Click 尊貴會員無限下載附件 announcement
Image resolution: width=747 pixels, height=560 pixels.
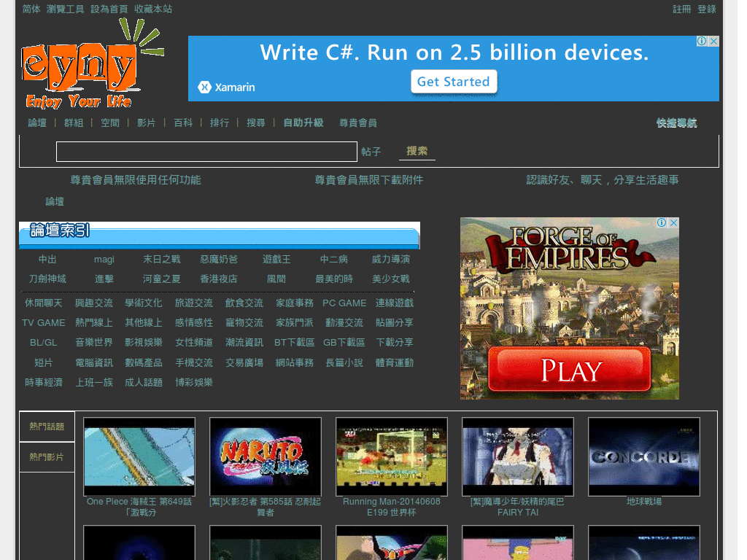click(x=368, y=180)
